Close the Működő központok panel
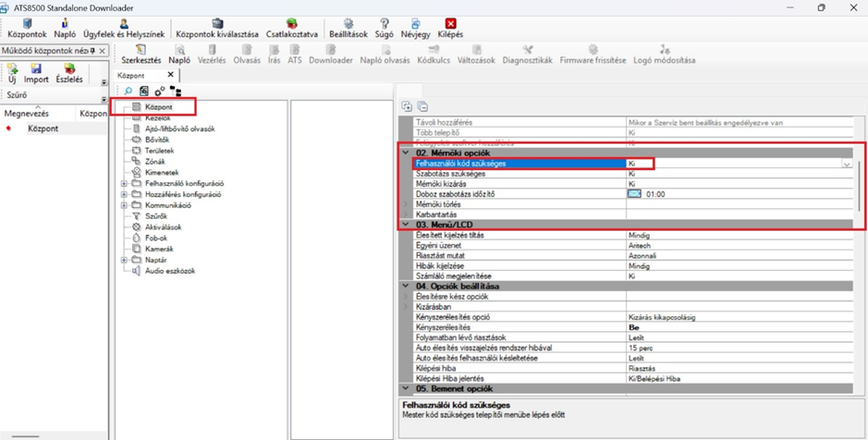 click(x=102, y=52)
